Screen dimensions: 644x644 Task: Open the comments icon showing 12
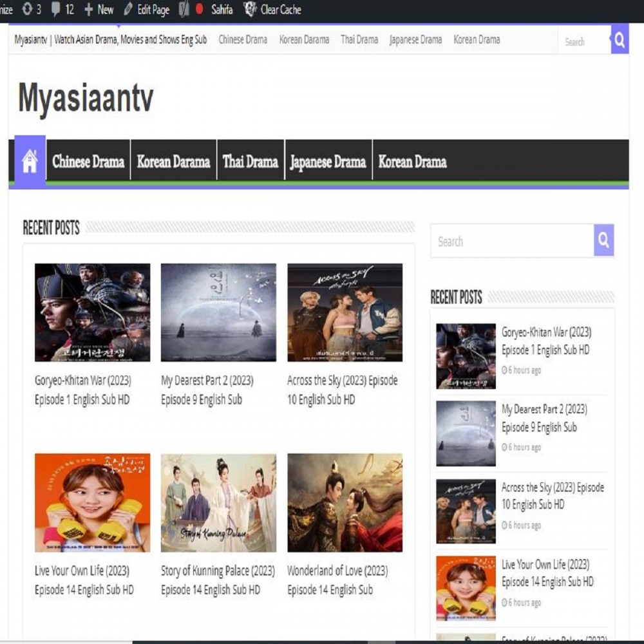(56, 9)
